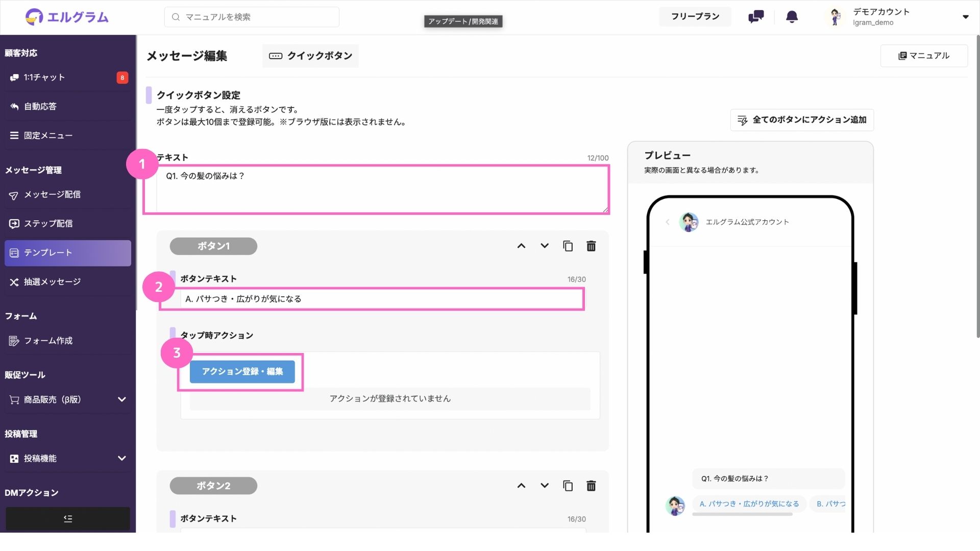Viewport: 980px width, 551px height.
Task: Move Button 1 up with arrow
Action: (x=521, y=246)
